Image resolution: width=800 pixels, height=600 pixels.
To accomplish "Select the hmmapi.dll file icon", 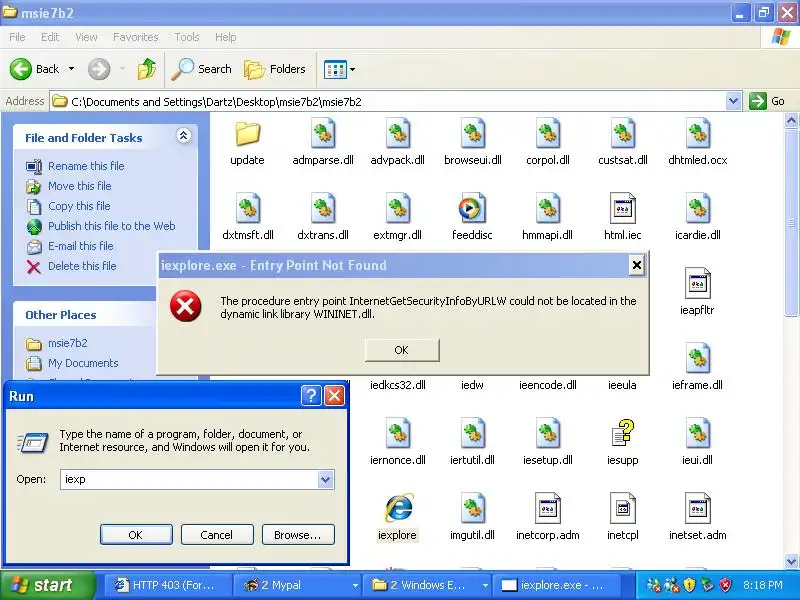I will click(547, 209).
